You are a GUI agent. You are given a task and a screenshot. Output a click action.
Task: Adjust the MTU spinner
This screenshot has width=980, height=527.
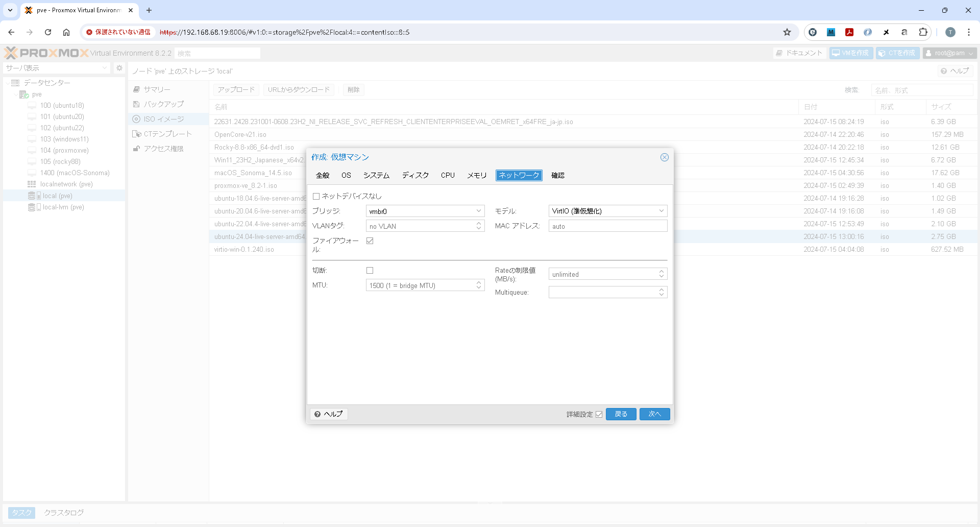(479, 285)
